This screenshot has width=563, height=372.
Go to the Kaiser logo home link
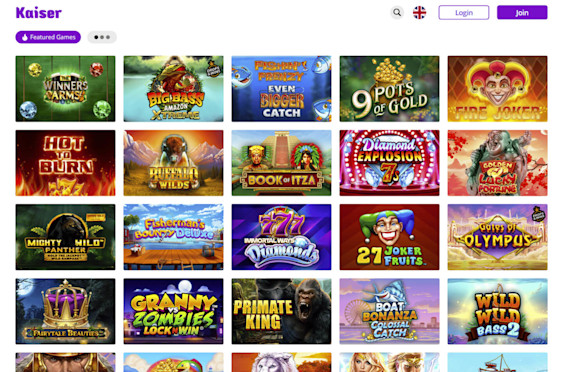click(39, 13)
